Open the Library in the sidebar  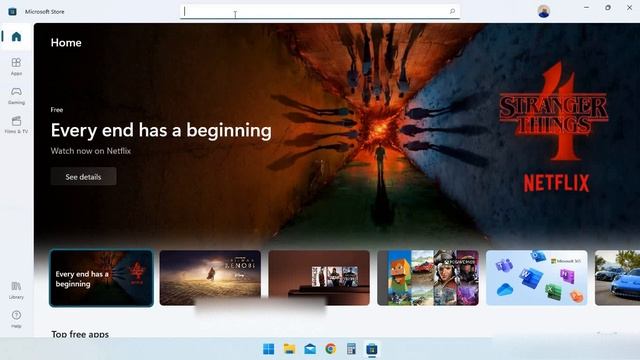coord(16,290)
